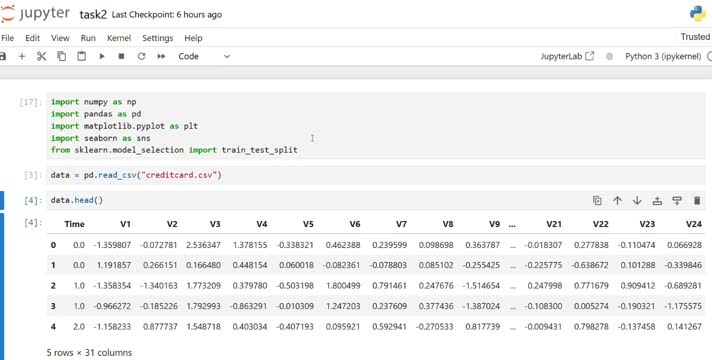Viewport: 712px width, 360px height.
Task: Click into the read_csv code cell
Action: pos(375,175)
